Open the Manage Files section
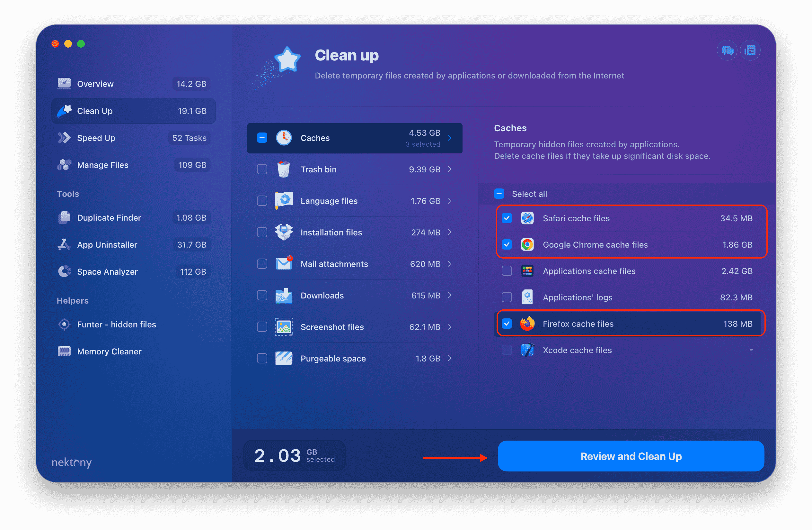 tap(104, 164)
